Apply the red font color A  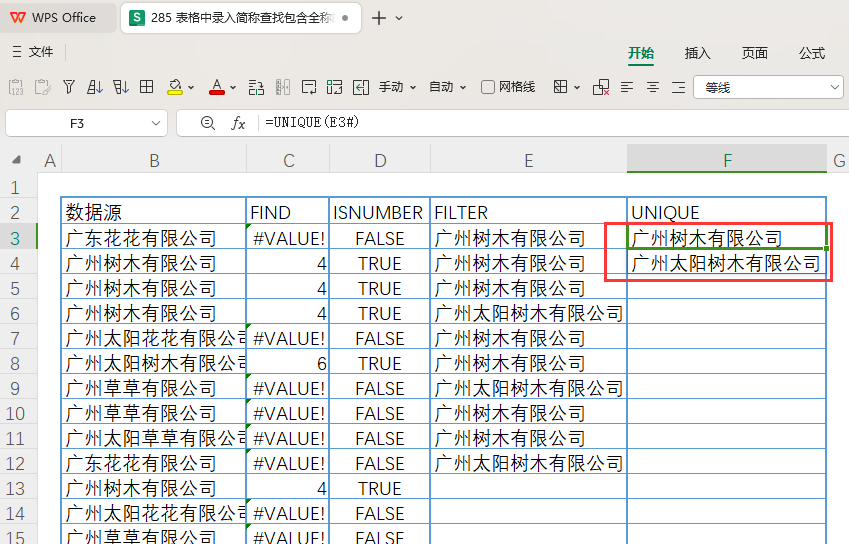(217, 87)
